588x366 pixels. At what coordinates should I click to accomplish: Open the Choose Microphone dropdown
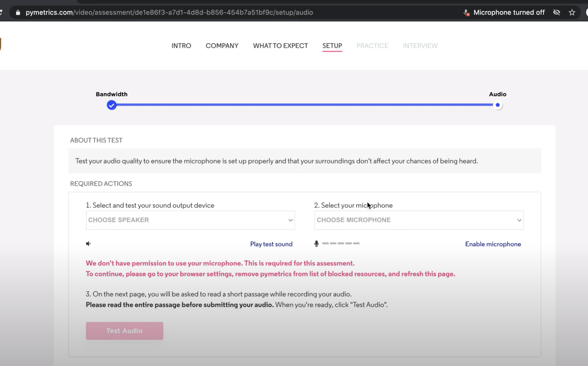[x=419, y=220]
